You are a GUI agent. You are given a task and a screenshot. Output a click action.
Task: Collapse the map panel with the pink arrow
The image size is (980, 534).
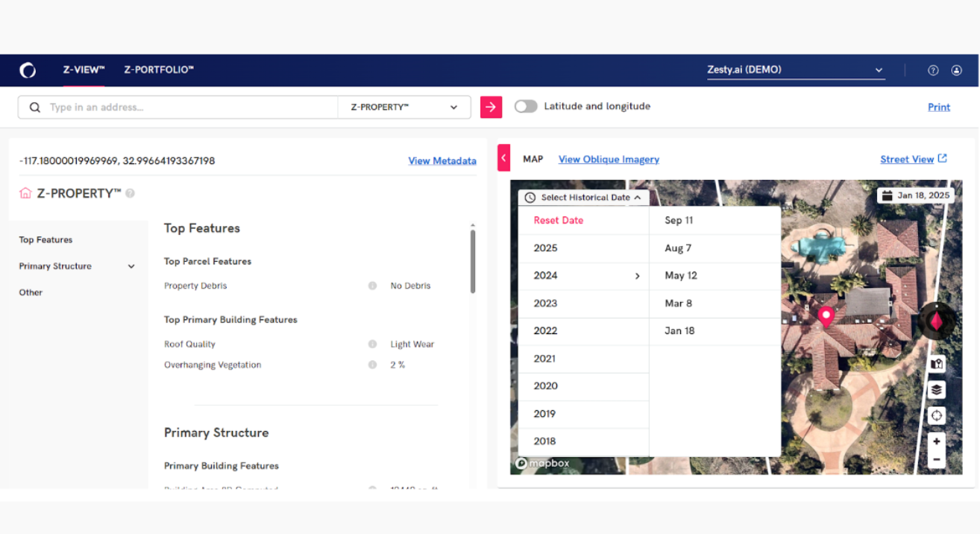503,158
